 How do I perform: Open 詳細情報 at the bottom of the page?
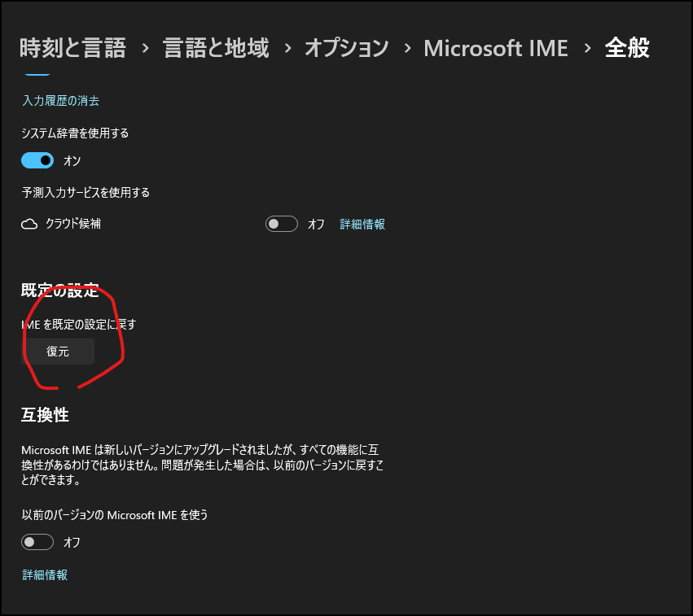[44, 574]
